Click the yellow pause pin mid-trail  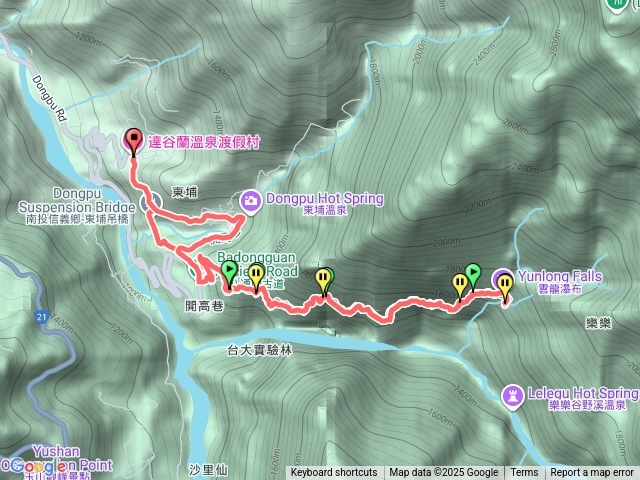click(323, 283)
